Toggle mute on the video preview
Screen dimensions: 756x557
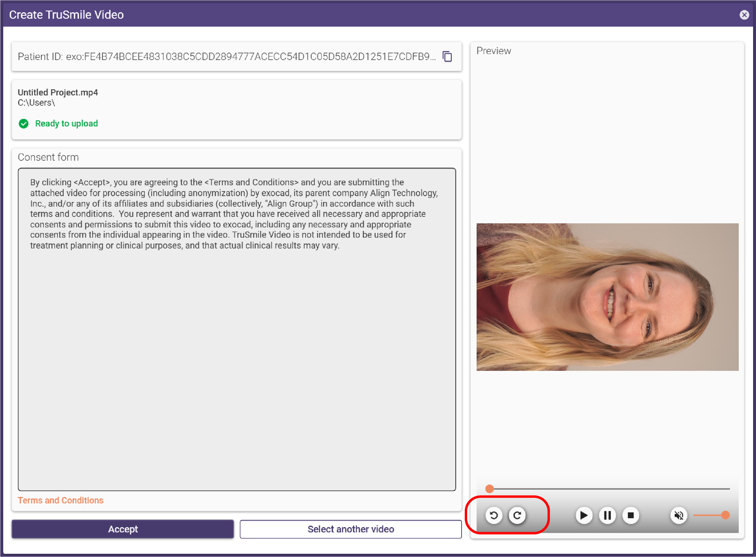pos(679,515)
